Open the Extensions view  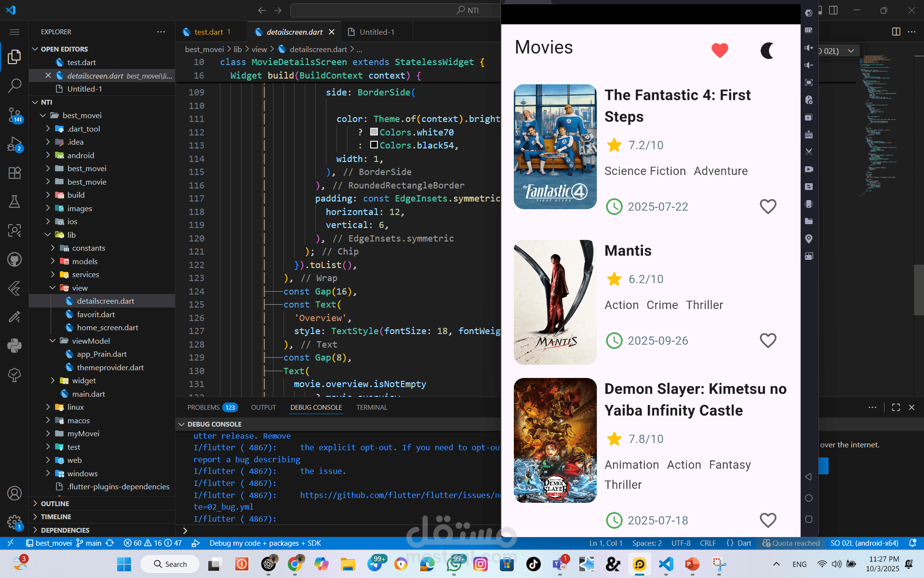[x=14, y=173]
